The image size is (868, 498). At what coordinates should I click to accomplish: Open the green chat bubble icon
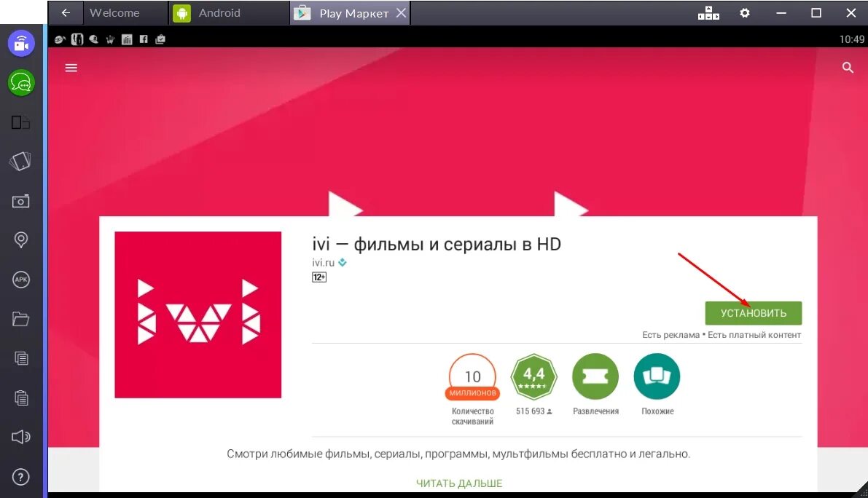(21, 83)
